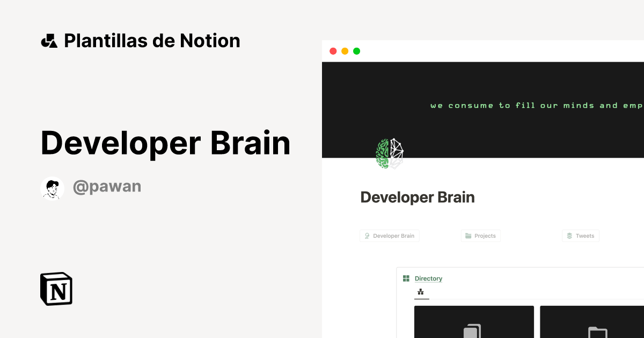The image size is (644, 338).
Task: Click the @pawan avatar photo
Action: tap(52, 188)
